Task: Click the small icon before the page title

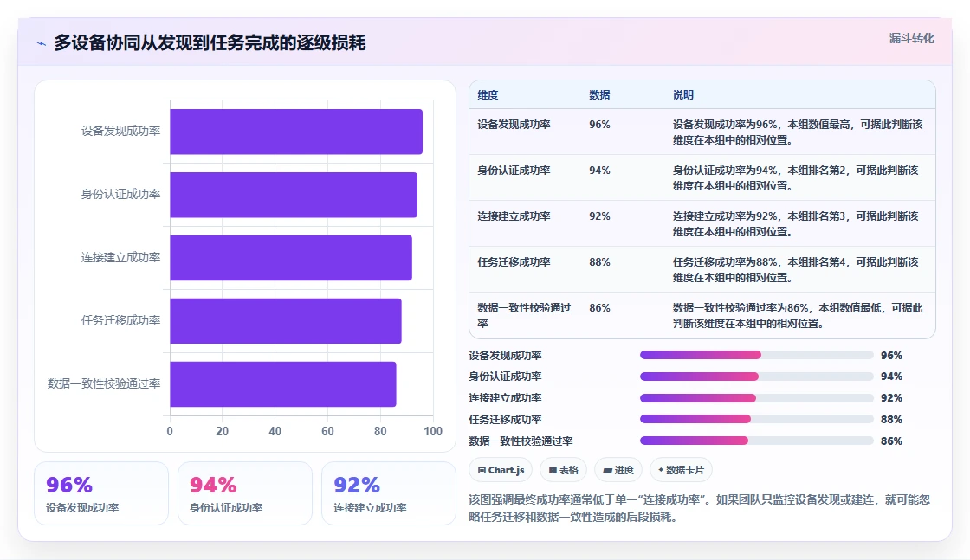Action: [41, 43]
